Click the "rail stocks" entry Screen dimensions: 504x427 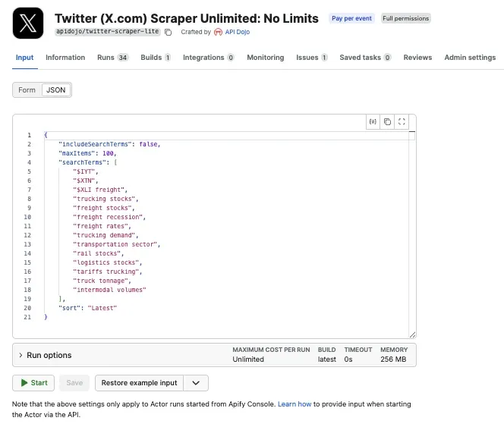coord(98,253)
